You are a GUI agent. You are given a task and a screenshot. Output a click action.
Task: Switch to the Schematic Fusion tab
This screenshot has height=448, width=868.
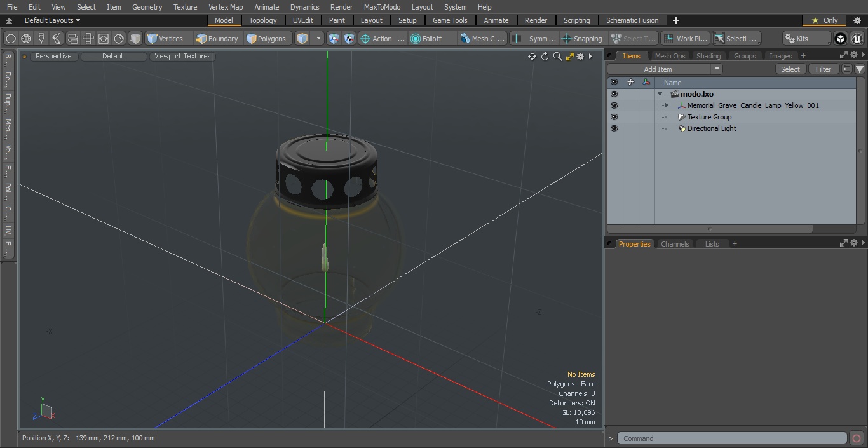[632, 20]
